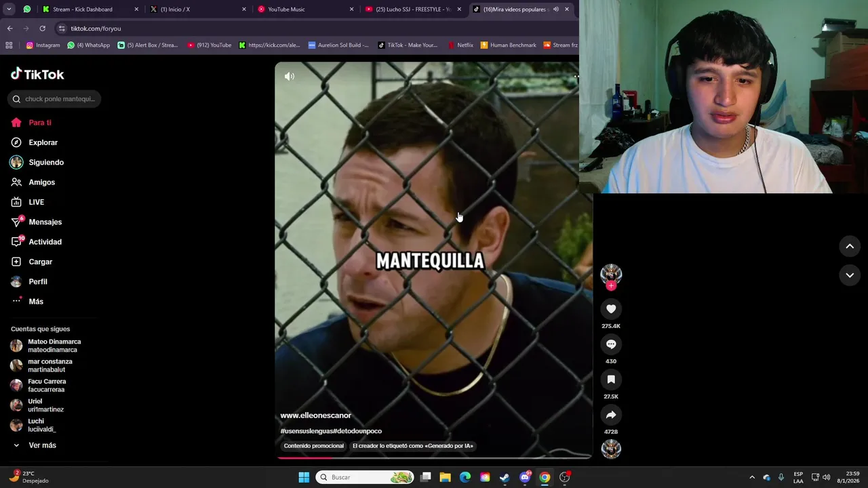This screenshot has height=488, width=868.
Task: Open the Amigos section
Action: pyautogui.click(x=33, y=182)
